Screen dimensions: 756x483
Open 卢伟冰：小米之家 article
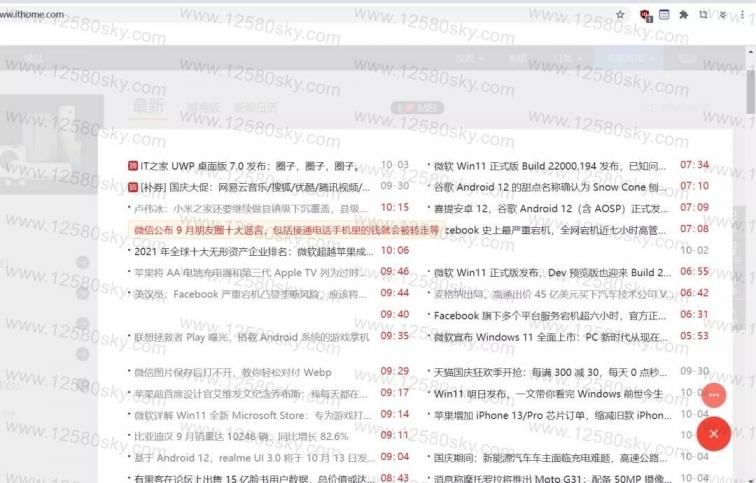point(251,209)
